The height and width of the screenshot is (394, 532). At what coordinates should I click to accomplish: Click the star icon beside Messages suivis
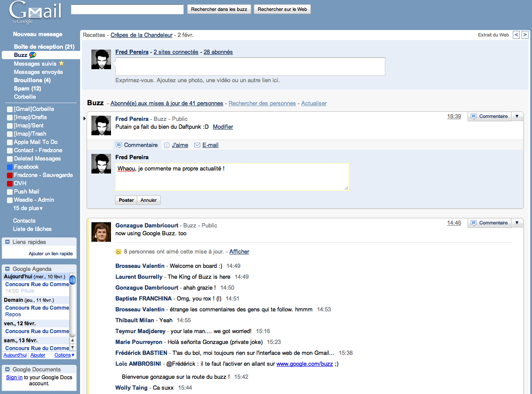click(61, 63)
